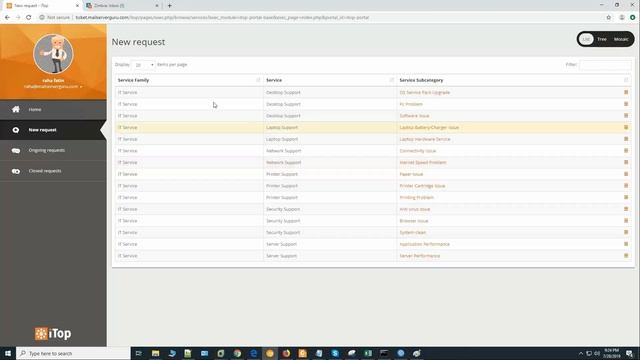Viewport: 640px width, 360px height.
Task: Open Task View on the taskbar
Action: (139, 353)
